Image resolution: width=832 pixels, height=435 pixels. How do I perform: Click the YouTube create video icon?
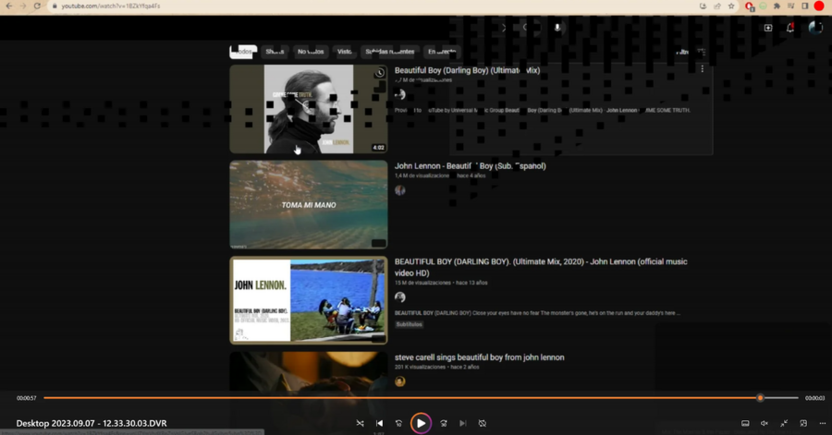tap(768, 28)
